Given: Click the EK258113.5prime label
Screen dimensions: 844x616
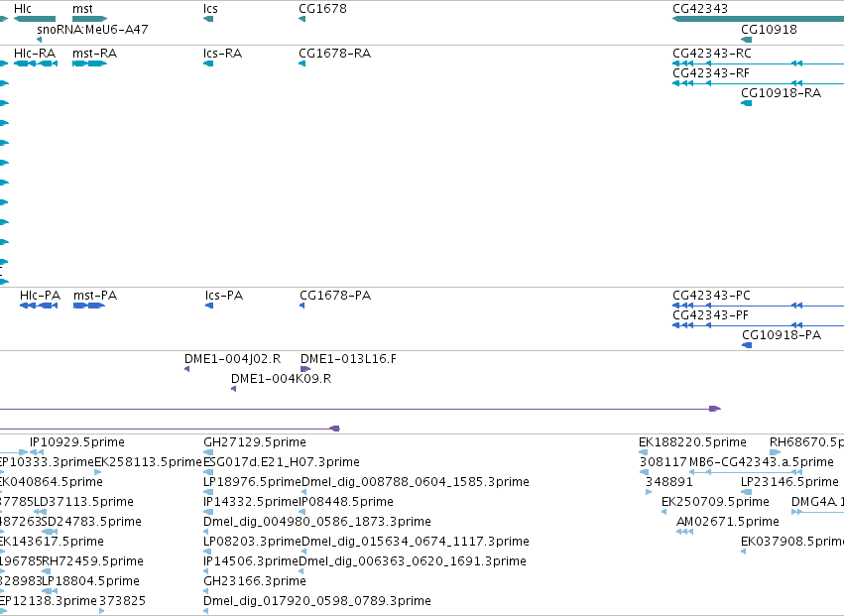Looking at the screenshot, I should click(148, 462).
